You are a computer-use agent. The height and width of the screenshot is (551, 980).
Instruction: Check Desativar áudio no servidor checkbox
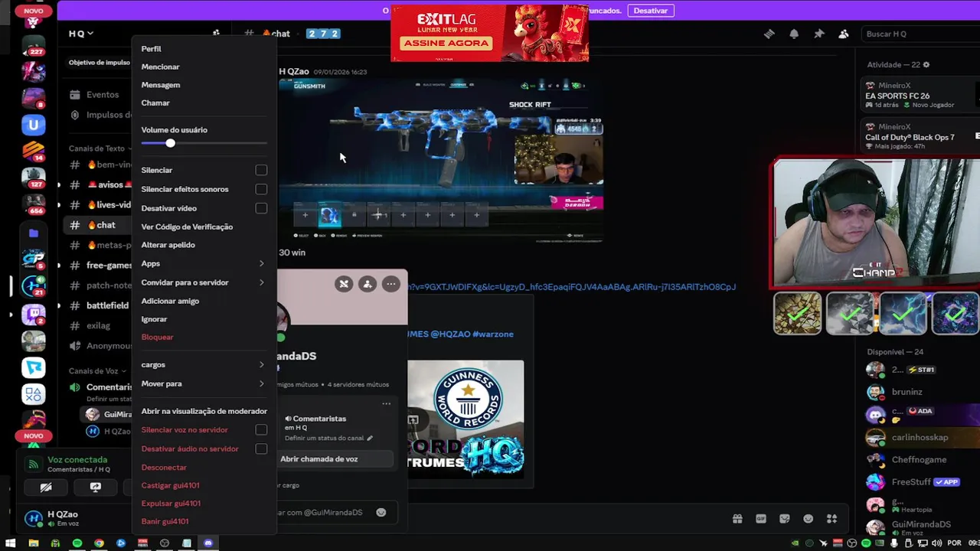pyautogui.click(x=261, y=448)
